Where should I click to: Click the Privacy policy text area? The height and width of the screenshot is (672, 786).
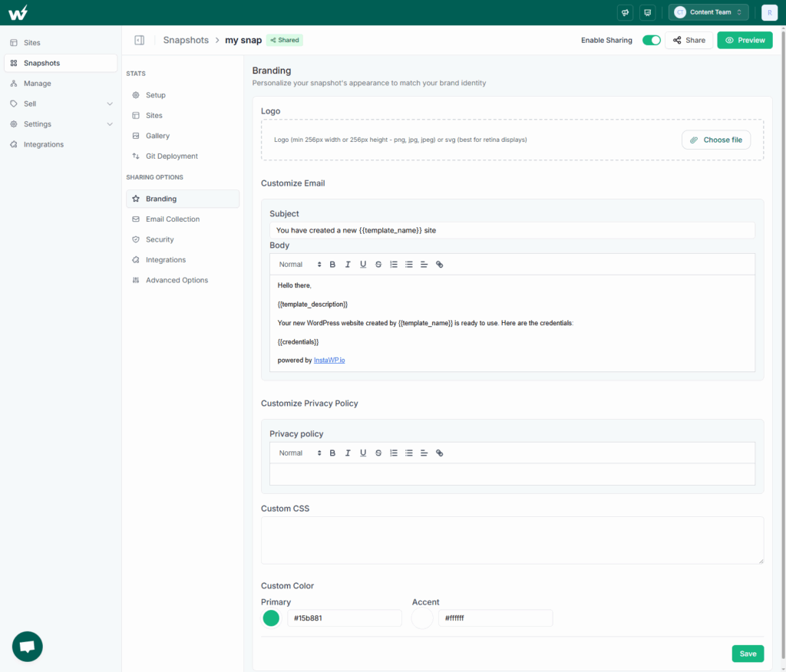point(512,474)
